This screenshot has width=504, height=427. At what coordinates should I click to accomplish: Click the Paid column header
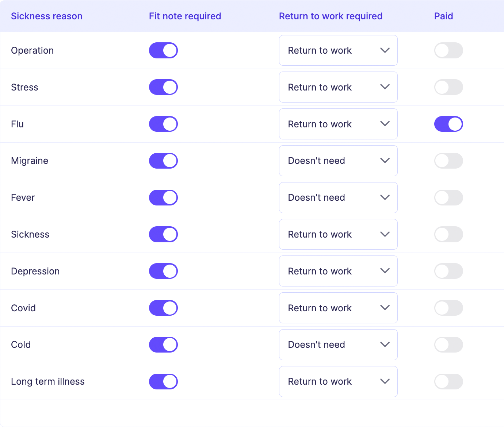click(443, 16)
